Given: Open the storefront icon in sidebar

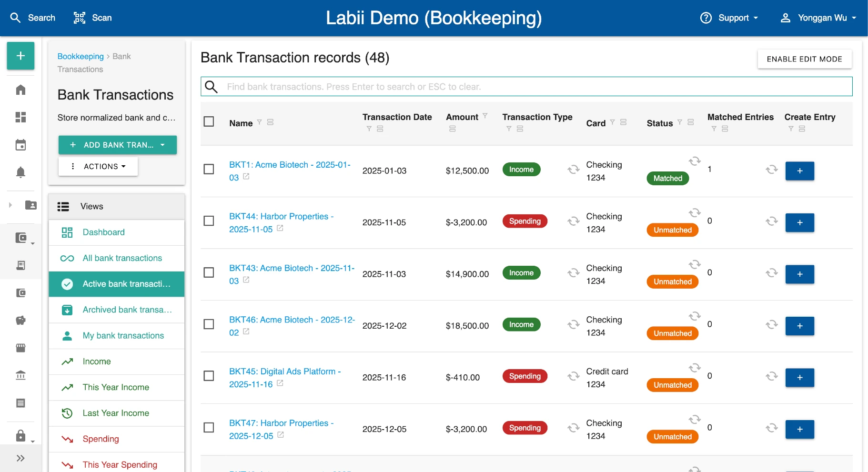Looking at the screenshot, I should click(20, 348).
